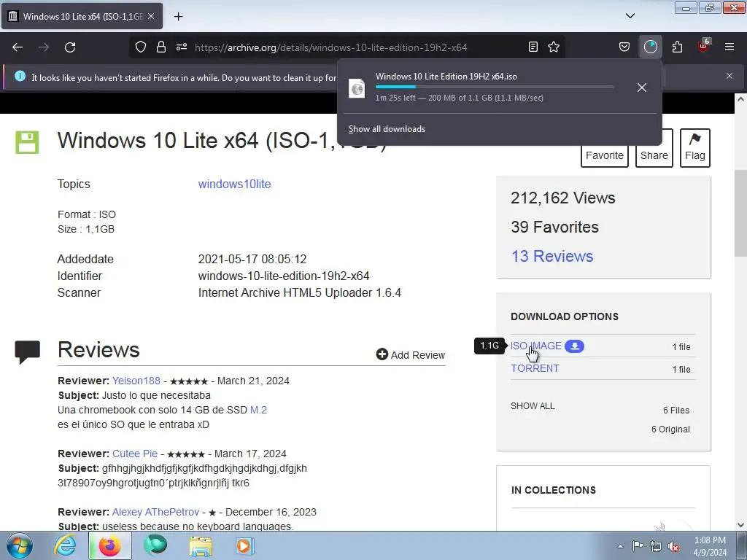Open a new tab with the plus button
Viewport: 747px width, 560px height.
[178, 16]
